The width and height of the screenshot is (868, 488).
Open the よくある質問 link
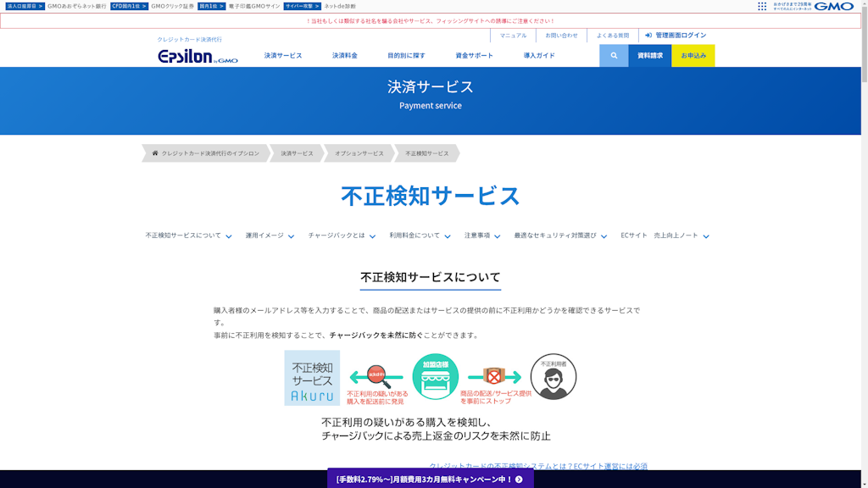[x=612, y=36]
